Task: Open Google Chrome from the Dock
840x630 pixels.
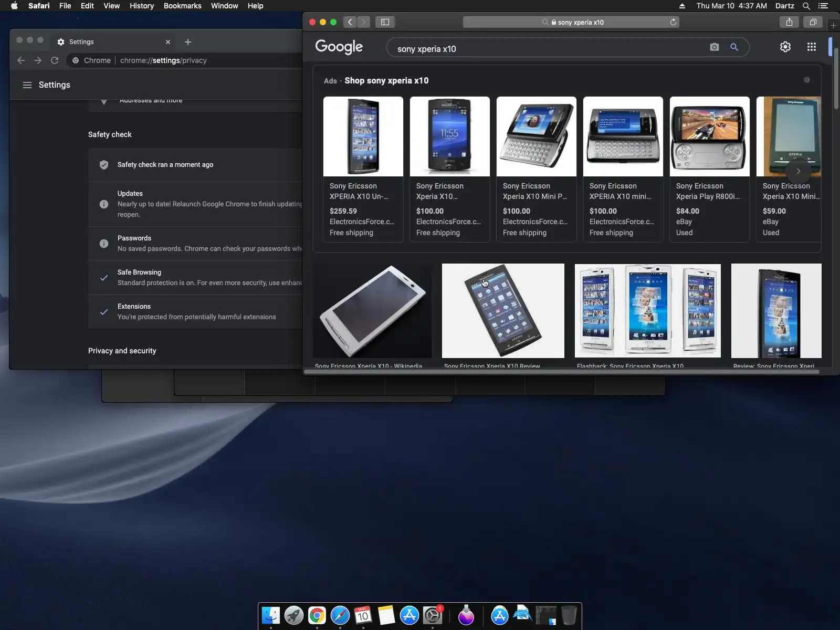Action: [317, 615]
